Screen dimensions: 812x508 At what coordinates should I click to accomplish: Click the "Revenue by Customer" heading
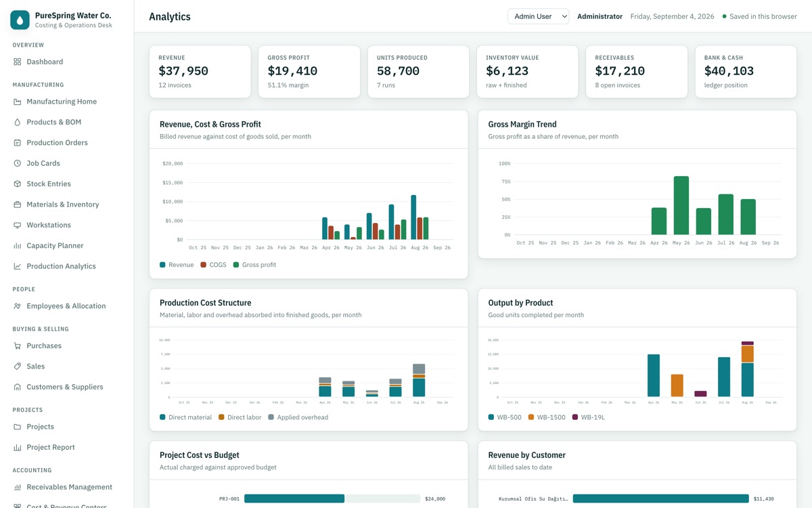[x=526, y=455]
